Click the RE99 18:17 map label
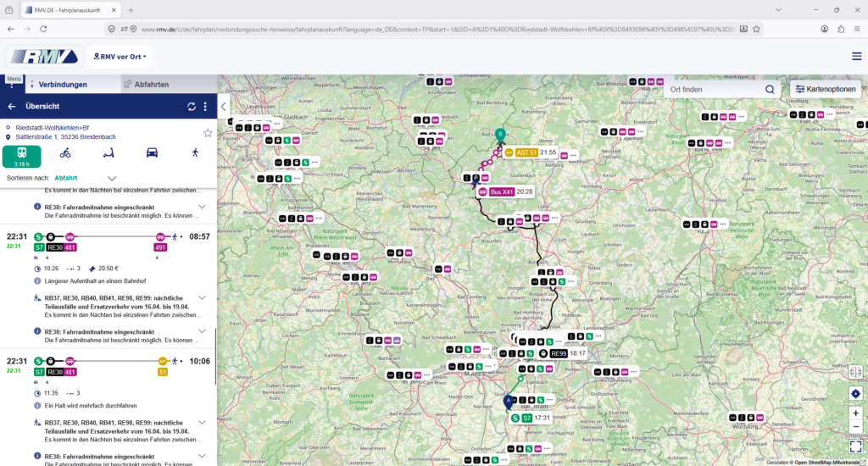868x466 pixels. point(563,353)
